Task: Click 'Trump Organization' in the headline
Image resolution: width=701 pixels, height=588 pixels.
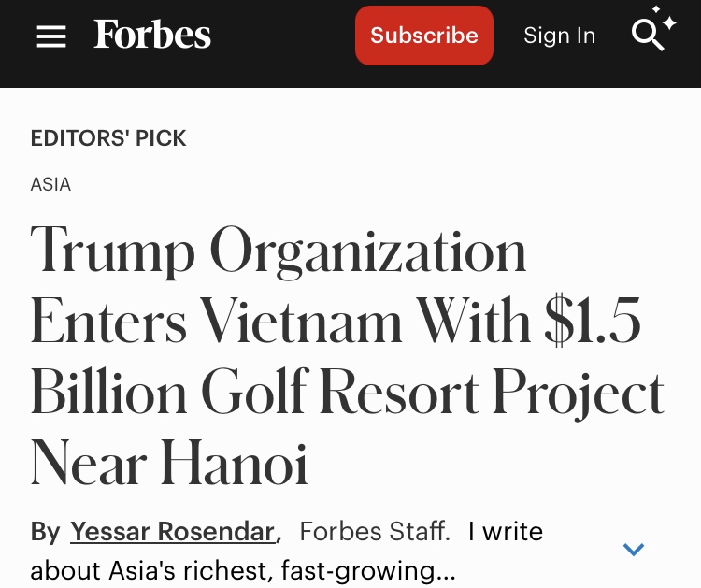Action: (x=279, y=252)
